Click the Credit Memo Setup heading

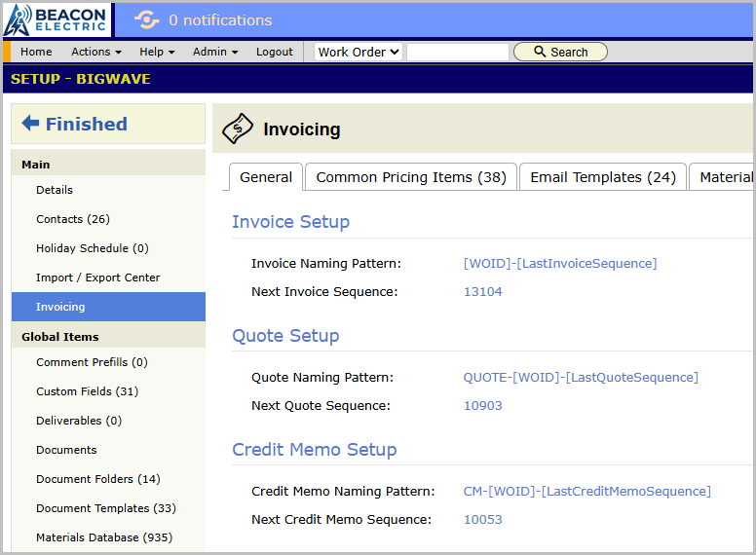point(315,450)
